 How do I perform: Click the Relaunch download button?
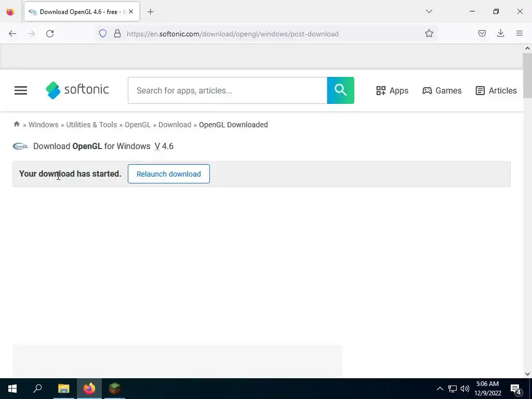(169, 174)
